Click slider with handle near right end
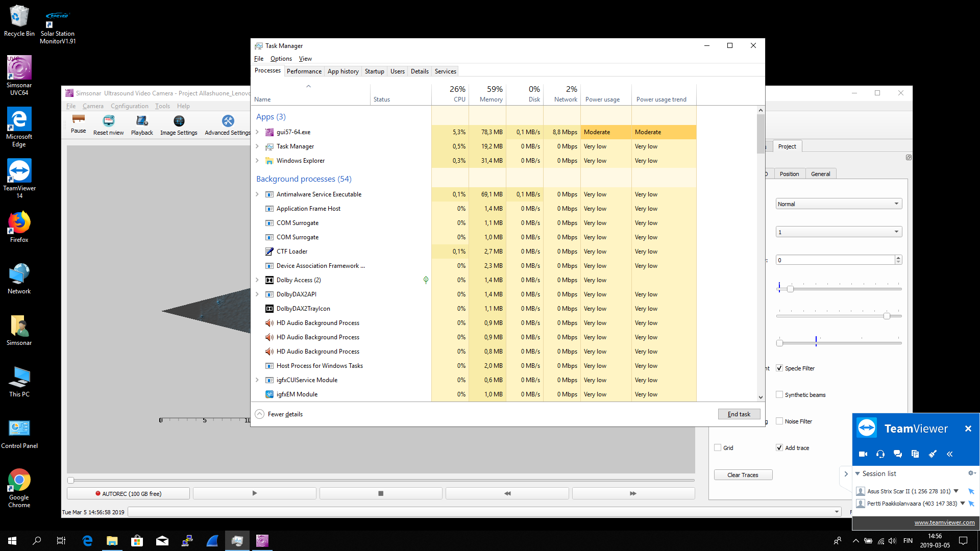Viewport: 980px width, 551px height. pyautogui.click(x=839, y=315)
